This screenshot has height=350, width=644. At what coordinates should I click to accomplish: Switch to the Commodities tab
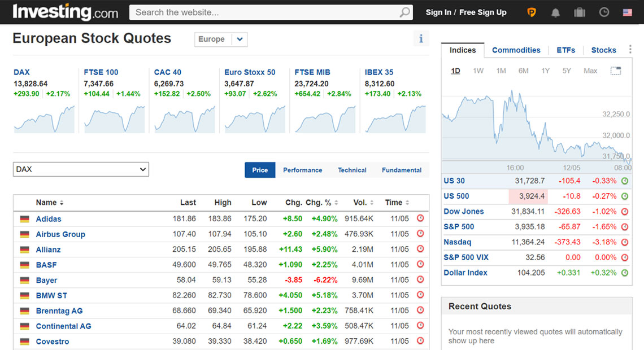point(516,50)
